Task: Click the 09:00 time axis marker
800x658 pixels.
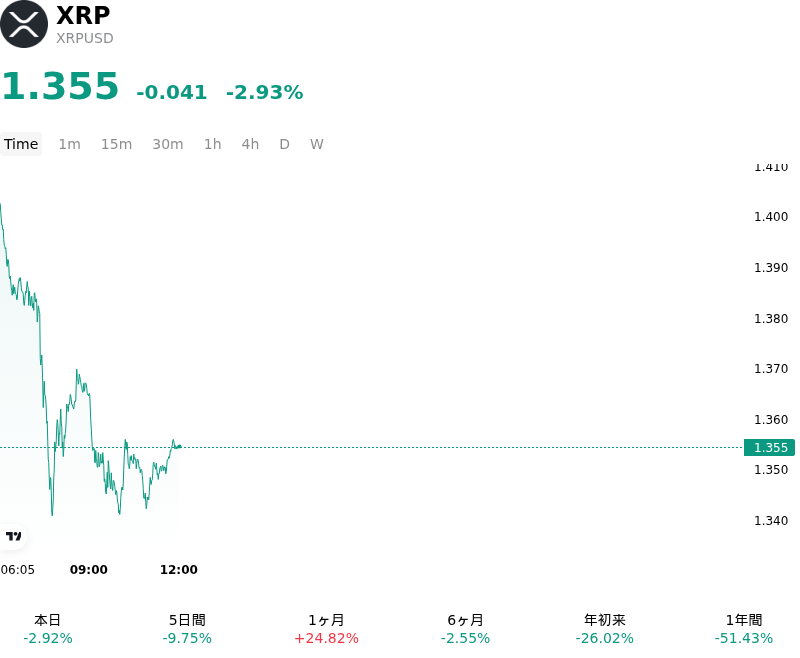Action: [x=89, y=569]
